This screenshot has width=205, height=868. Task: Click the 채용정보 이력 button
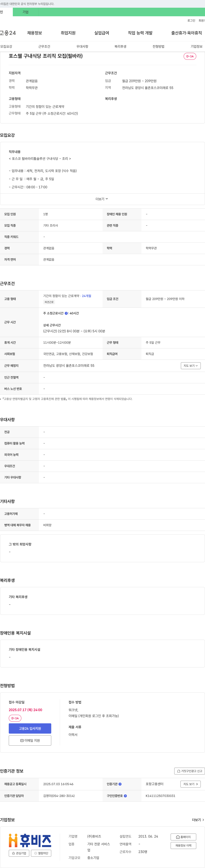click(183, 846)
